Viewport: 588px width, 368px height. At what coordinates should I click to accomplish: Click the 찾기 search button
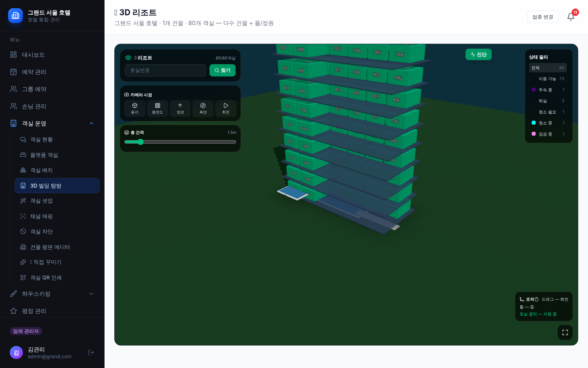pos(223,70)
